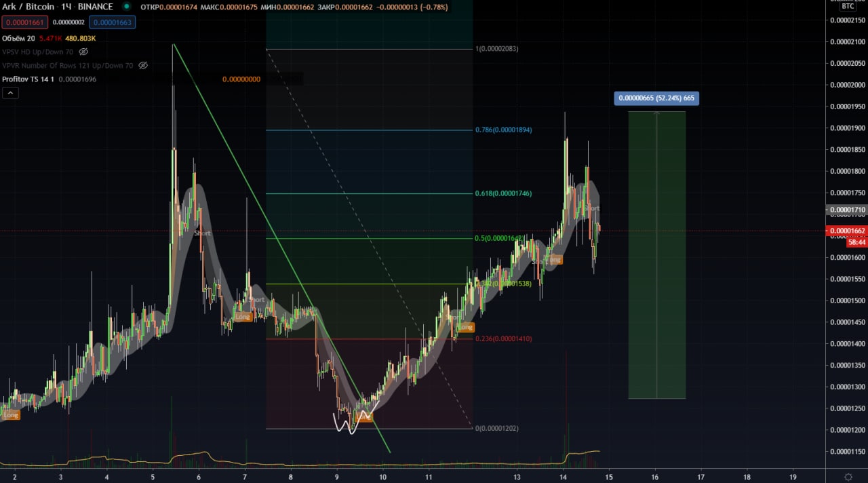Screen dimensions: 868x483
Task: Click price scale label 0.00002000
Action: coord(847,85)
